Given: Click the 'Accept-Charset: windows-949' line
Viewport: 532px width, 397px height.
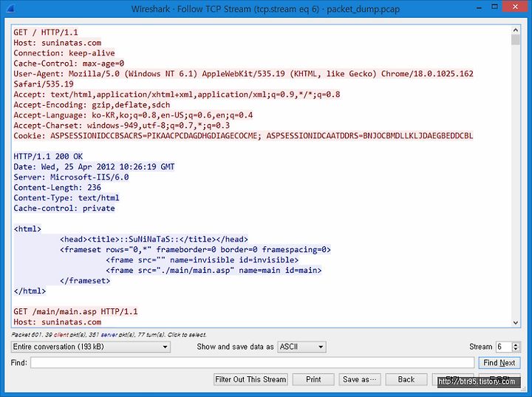Looking at the screenshot, I should [121, 126].
